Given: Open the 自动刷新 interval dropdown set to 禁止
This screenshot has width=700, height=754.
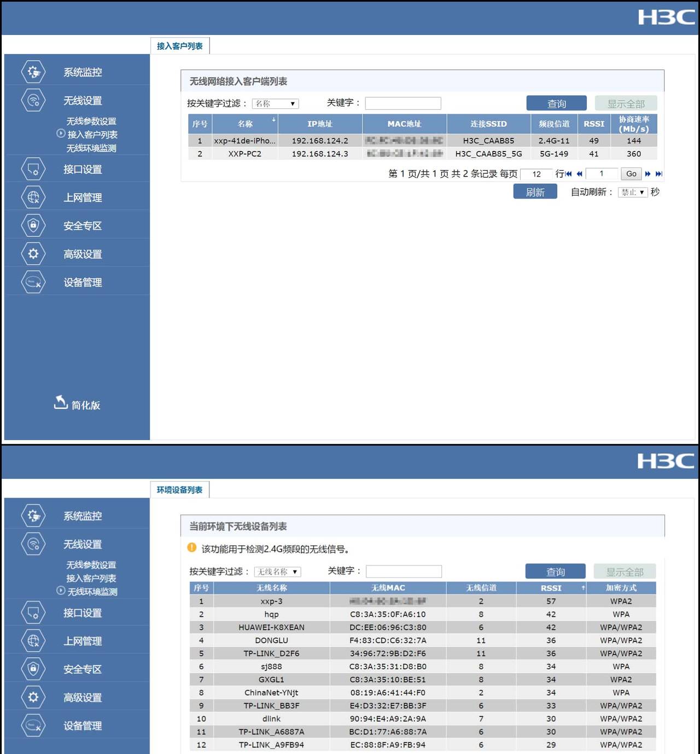Looking at the screenshot, I should [632, 192].
